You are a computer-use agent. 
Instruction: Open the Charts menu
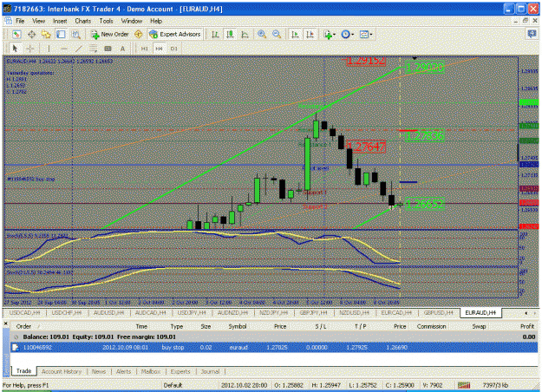click(x=83, y=21)
